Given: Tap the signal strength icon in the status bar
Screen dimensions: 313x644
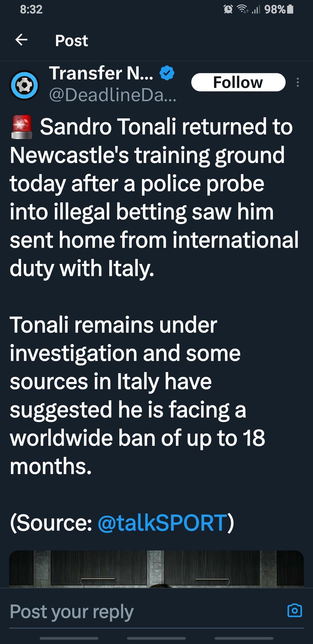Looking at the screenshot, I should (256, 10).
